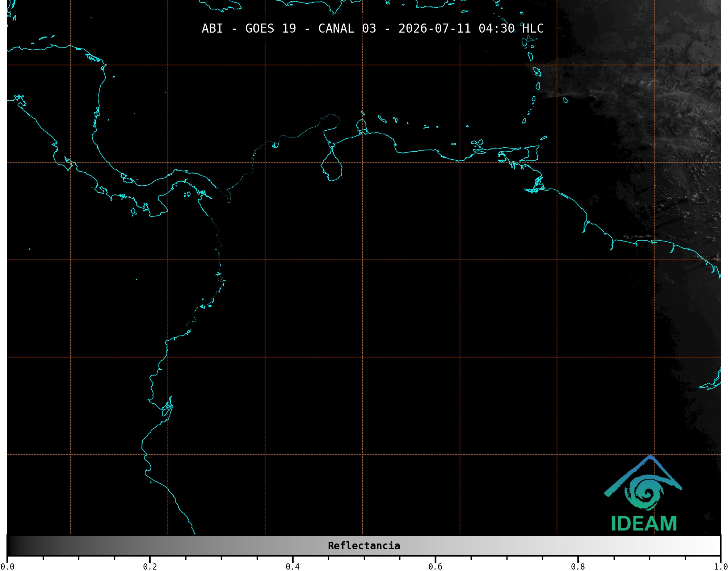Click the 0.8 tick label on colorbar

(578, 567)
